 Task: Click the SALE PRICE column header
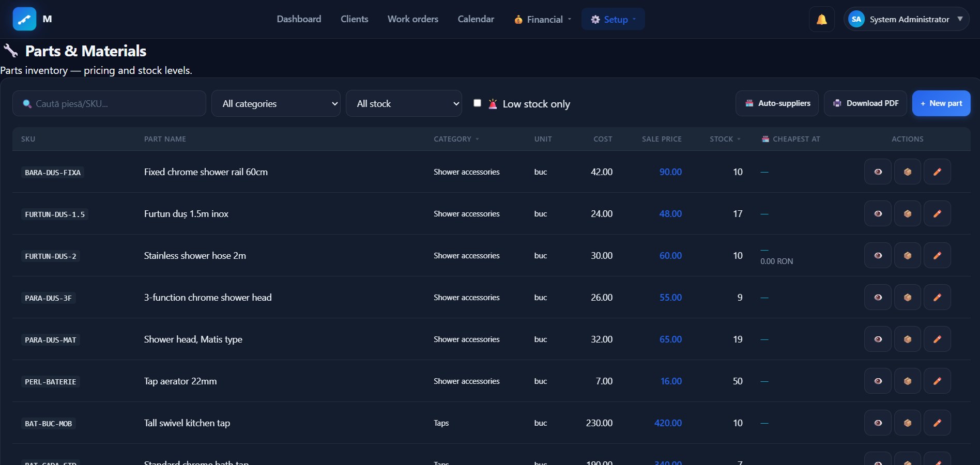(662, 139)
